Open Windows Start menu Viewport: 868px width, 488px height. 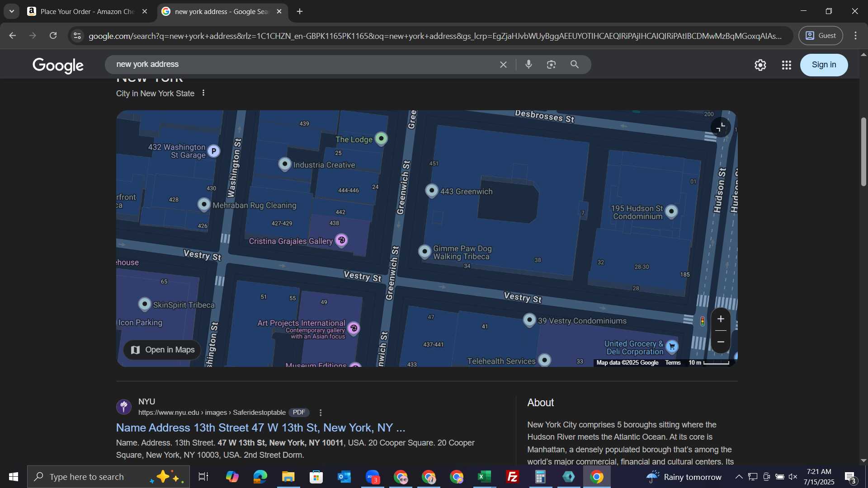pos(13,477)
